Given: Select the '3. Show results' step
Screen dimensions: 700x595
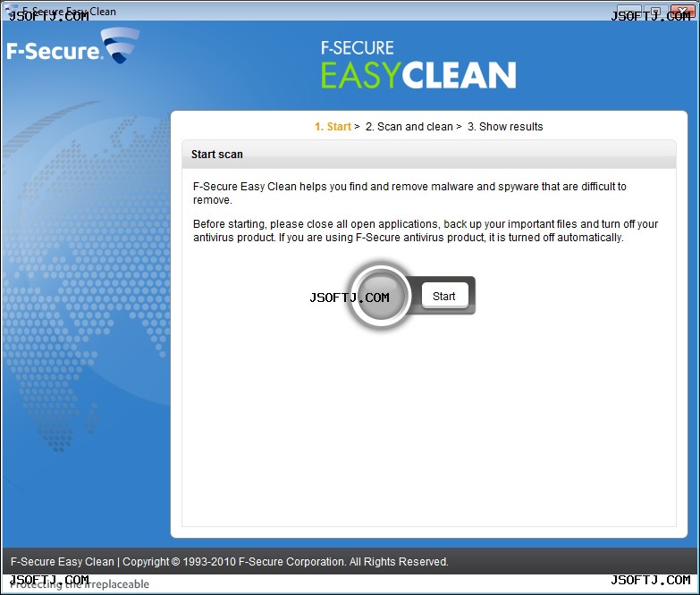Looking at the screenshot, I should [x=505, y=127].
